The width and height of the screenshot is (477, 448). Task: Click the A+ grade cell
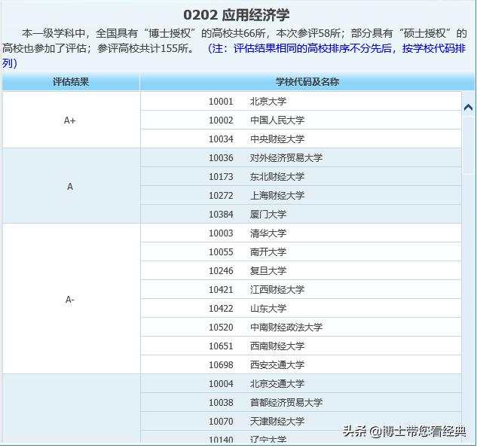click(70, 120)
